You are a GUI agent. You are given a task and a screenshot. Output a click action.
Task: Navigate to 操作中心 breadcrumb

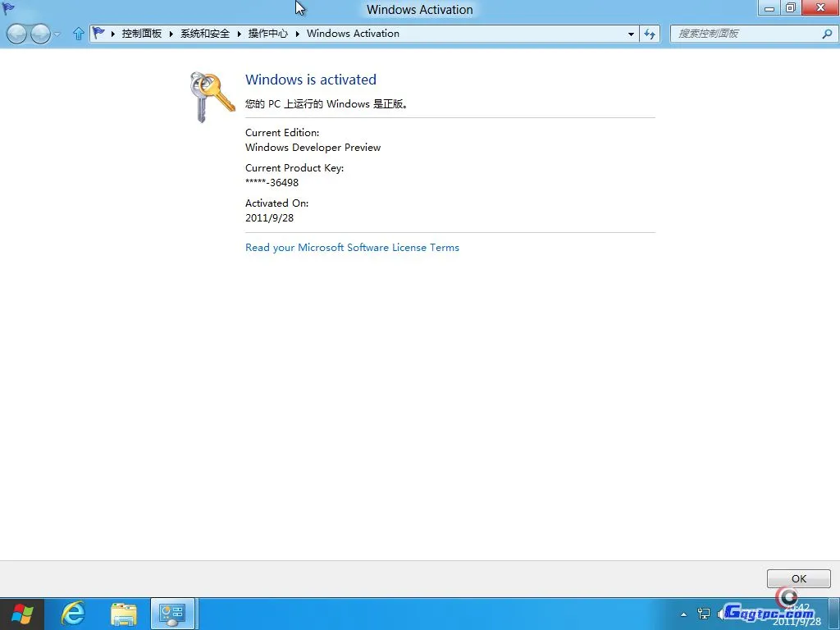point(268,34)
